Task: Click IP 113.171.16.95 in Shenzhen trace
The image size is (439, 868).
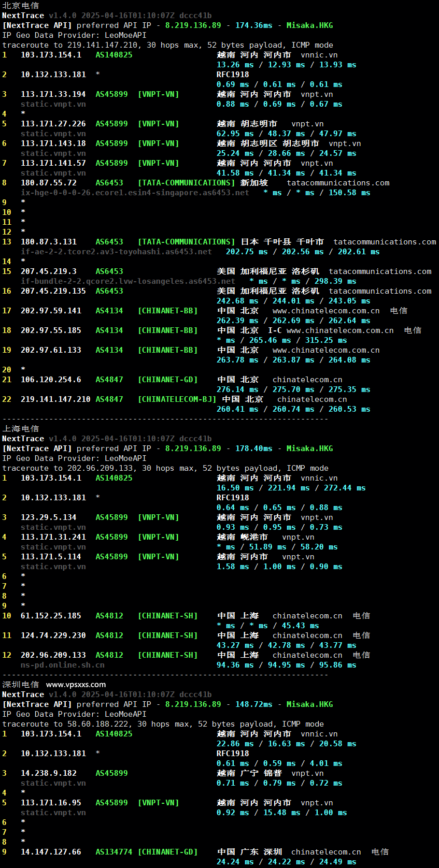Action: click(x=51, y=803)
